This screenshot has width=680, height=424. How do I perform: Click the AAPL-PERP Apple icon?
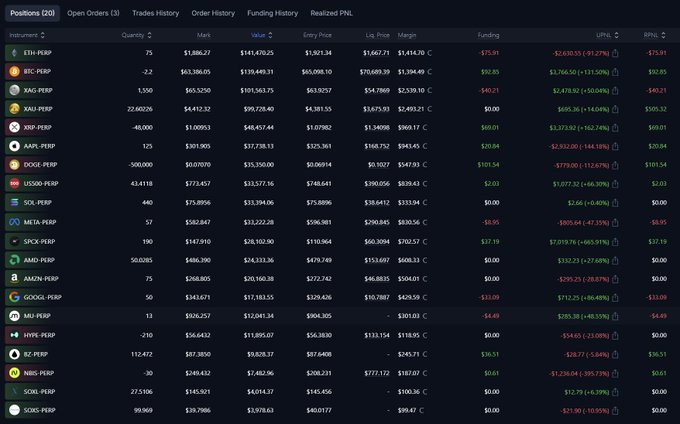pyautogui.click(x=14, y=146)
